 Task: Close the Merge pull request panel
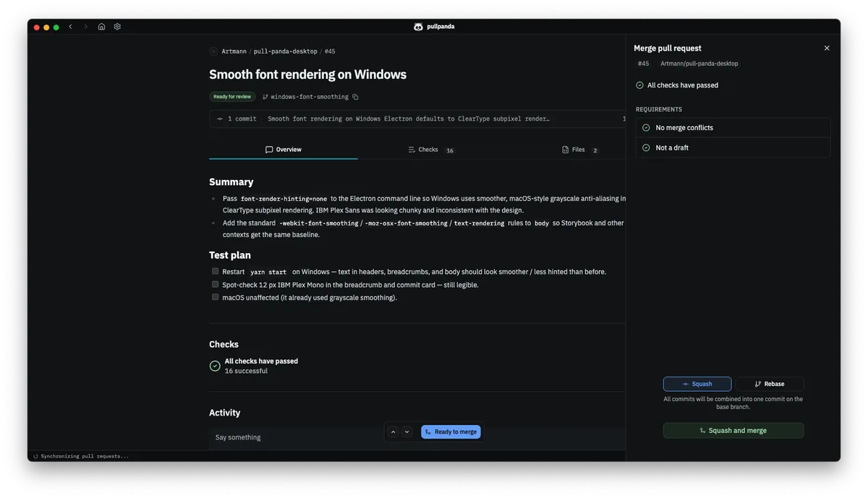click(827, 48)
